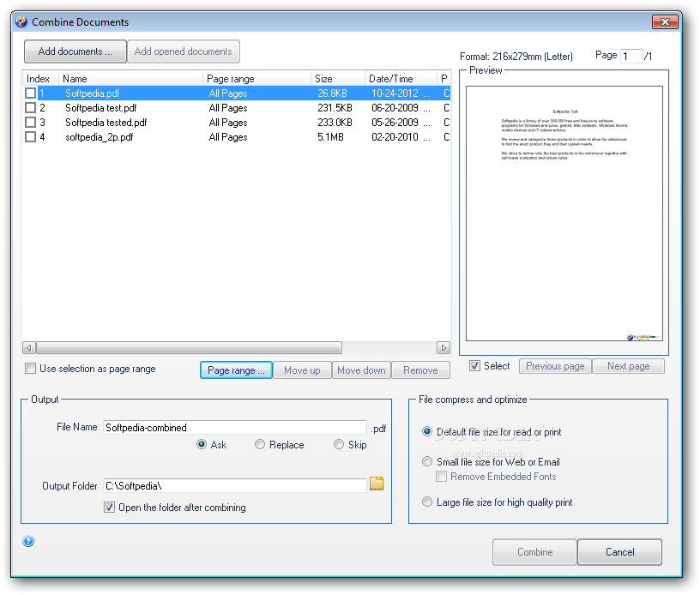Click the Move down button
The image size is (700, 595).
tap(362, 370)
